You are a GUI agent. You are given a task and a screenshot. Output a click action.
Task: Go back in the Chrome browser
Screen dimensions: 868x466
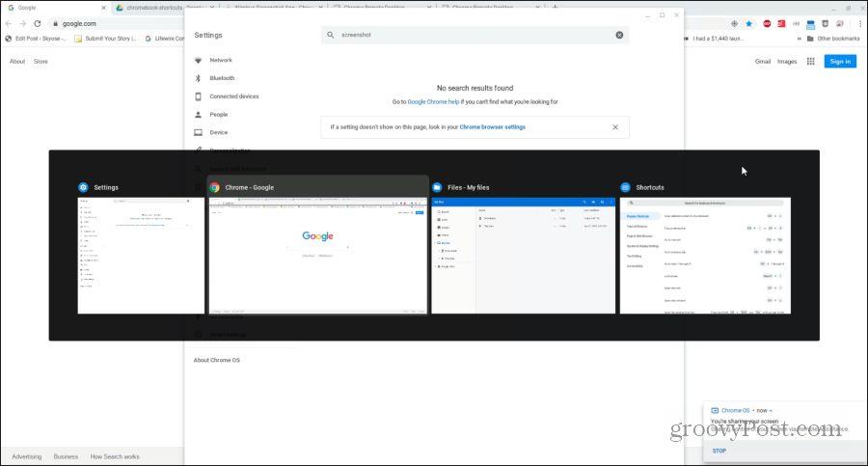9,23
